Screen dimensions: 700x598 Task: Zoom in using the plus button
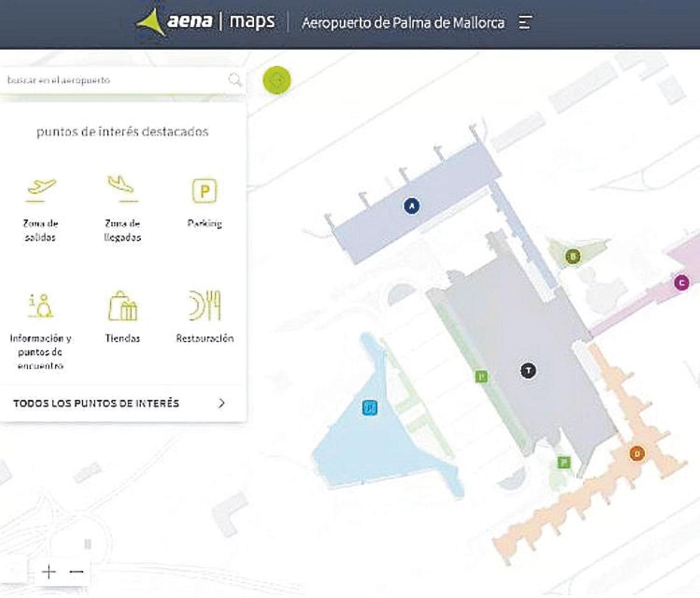pos(48,572)
